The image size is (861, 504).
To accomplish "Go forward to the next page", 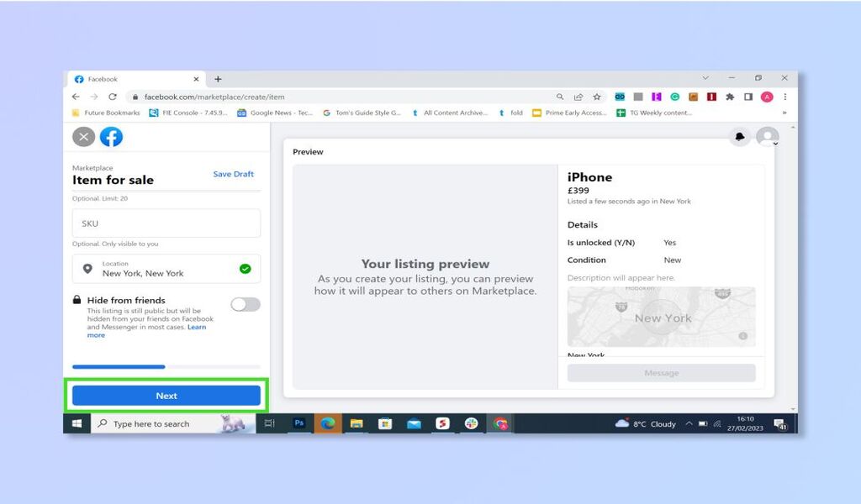I will pyautogui.click(x=94, y=97).
